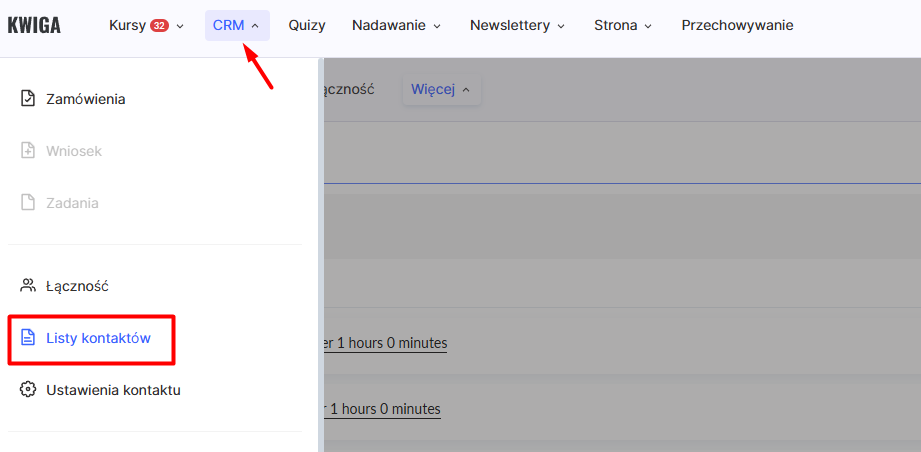The image size is (921, 452).
Task: Click the partially hidden Łączność tab
Action: point(349,89)
